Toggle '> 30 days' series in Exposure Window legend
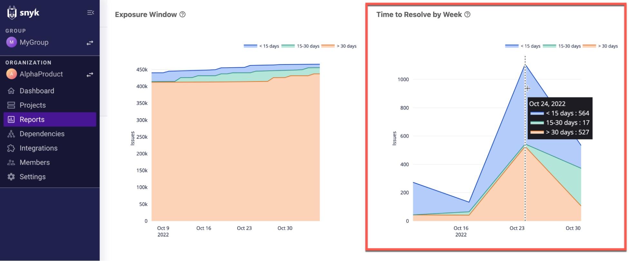Image resolution: width=644 pixels, height=261 pixels. click(339, 46)
